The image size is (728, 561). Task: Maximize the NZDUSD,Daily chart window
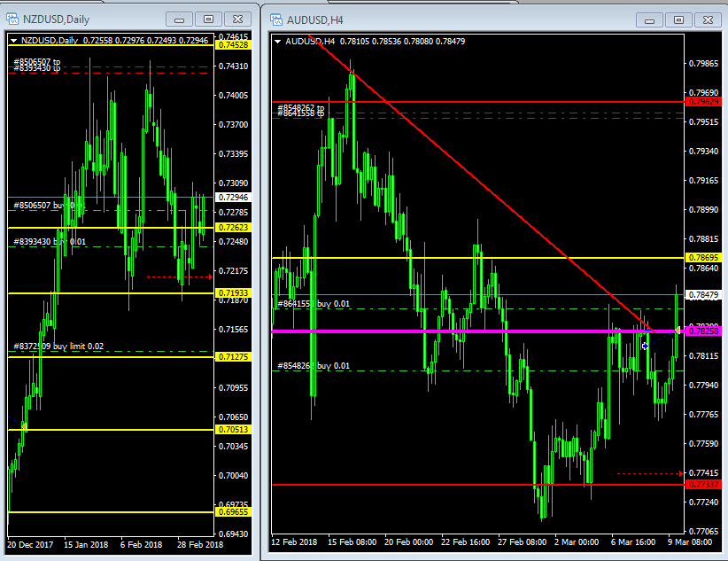click(208, 19)
